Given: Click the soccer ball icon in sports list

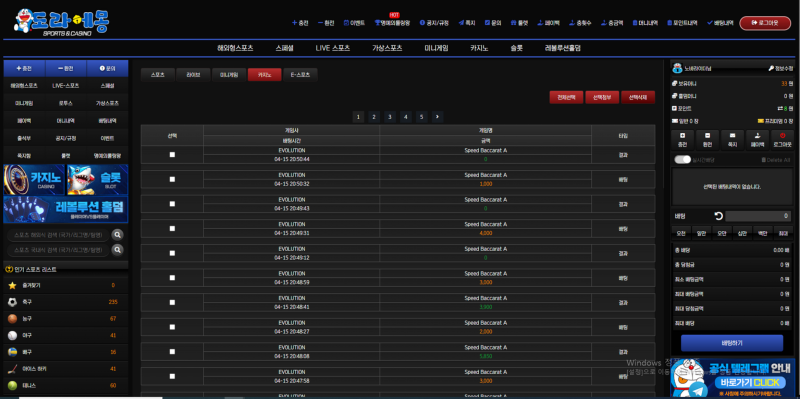Looking at the screenshot, I should point(12,302).
